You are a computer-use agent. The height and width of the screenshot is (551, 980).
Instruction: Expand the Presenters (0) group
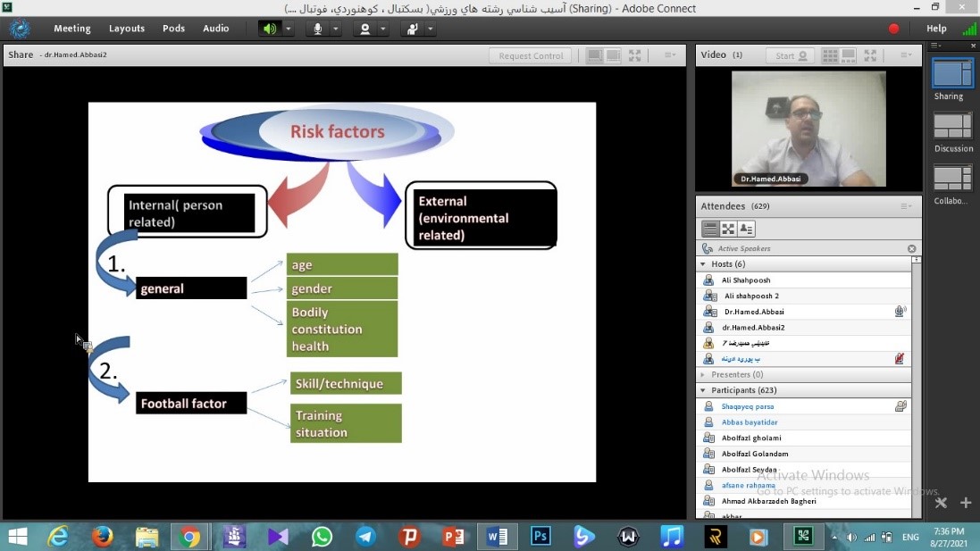coord(704,375)
